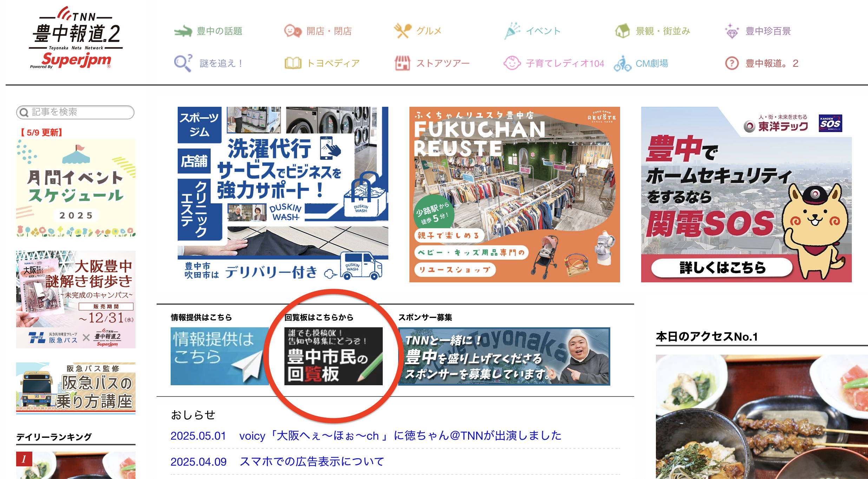Click the おしらせ heading

click(193, 415)
